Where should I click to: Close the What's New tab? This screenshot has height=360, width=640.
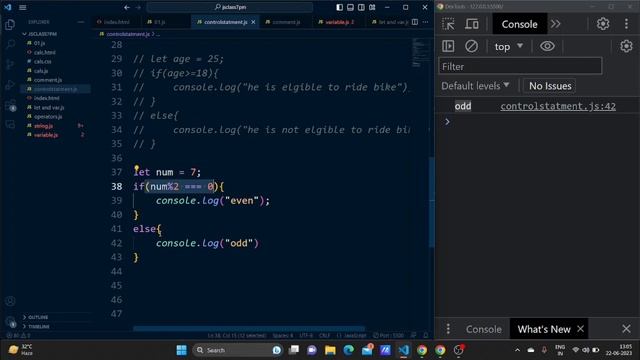pyautogui.click(x=580, y=329)
